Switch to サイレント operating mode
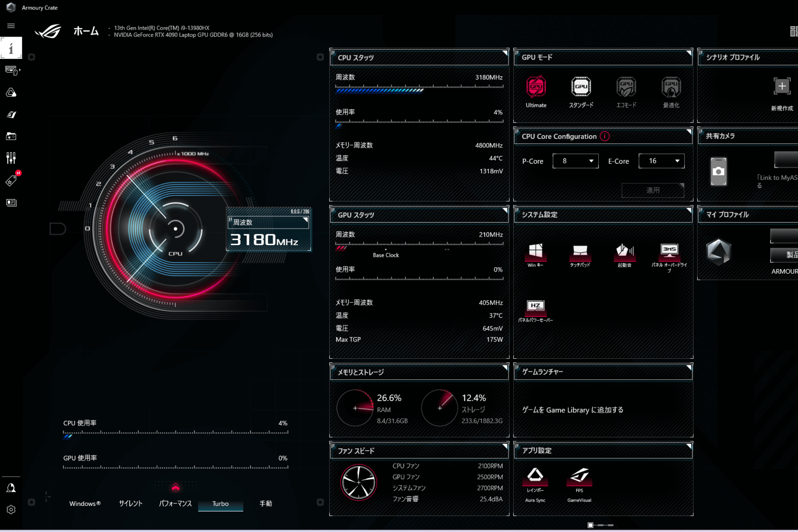The image size is (798, 532). pyautogui.click(x=131, y=504)
